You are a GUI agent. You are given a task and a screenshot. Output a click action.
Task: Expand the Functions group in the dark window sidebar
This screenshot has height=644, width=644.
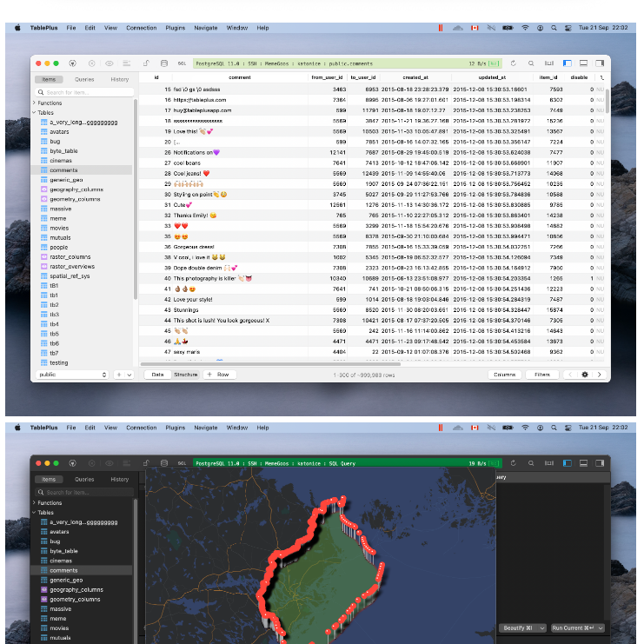pyautogui.click(x=34, y=502)
